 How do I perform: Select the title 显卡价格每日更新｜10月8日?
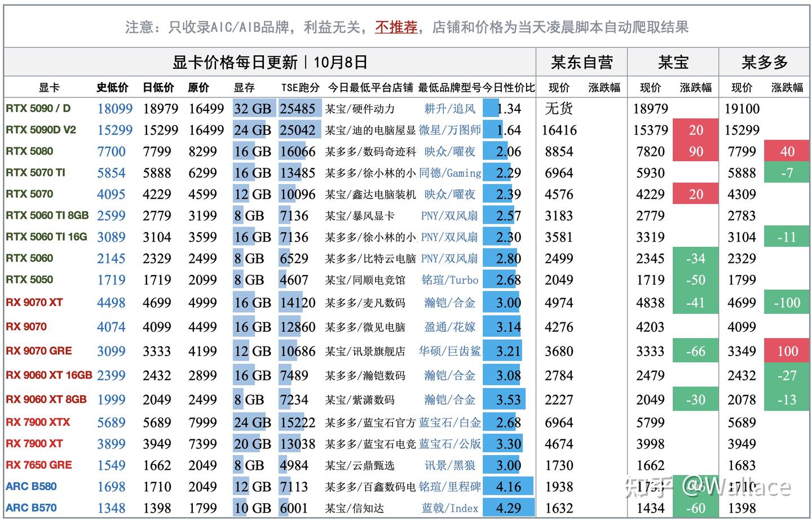tap(270, 62)
